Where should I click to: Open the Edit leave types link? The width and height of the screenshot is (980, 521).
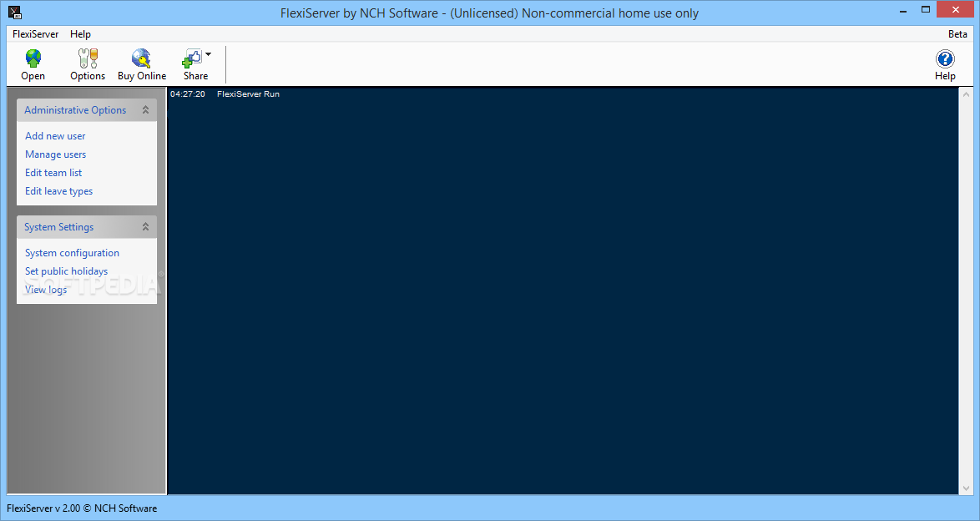click(58, 190)
